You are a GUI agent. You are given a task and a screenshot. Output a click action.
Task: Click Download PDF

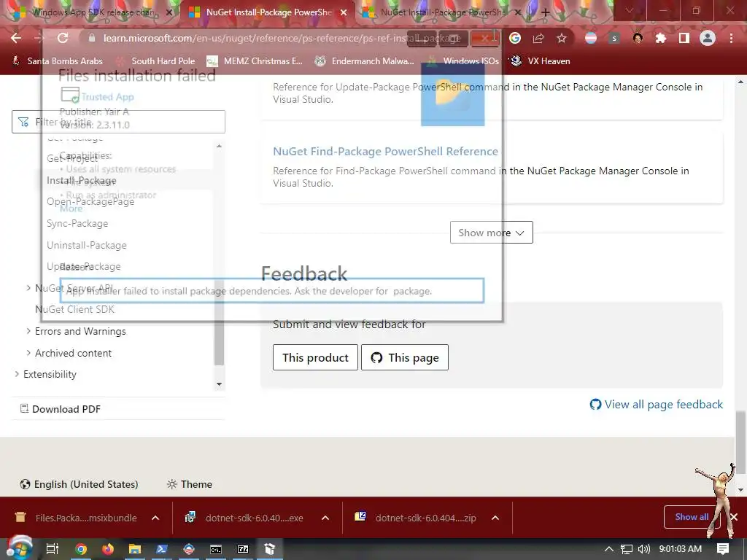[60, 408]
